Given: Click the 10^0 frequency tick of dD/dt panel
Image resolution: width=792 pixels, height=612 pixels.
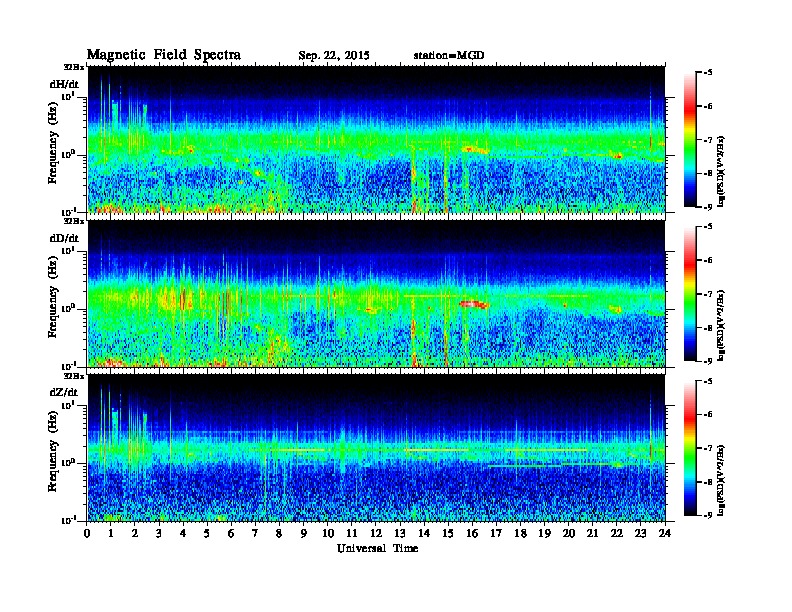Looking at the screenshot, I should point(69,309).
